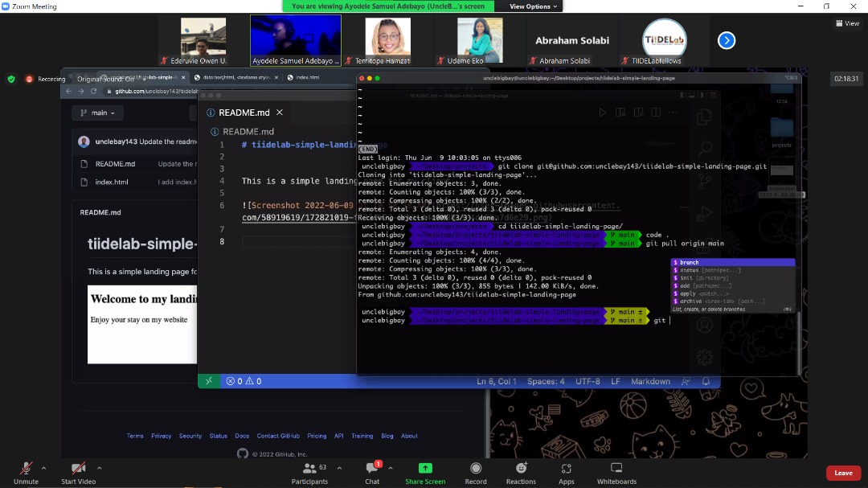Open the Zoom Chat panel
This screenshot has width=868, height=488.
[372, 473]
